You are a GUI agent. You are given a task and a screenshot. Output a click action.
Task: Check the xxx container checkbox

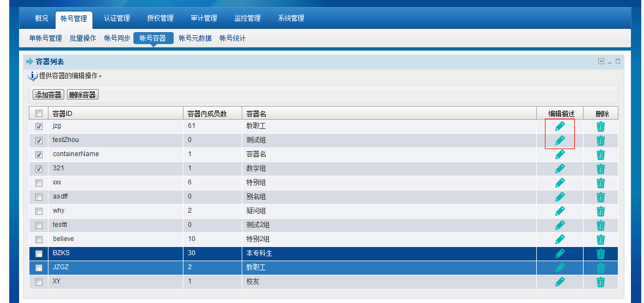(39, 183)
